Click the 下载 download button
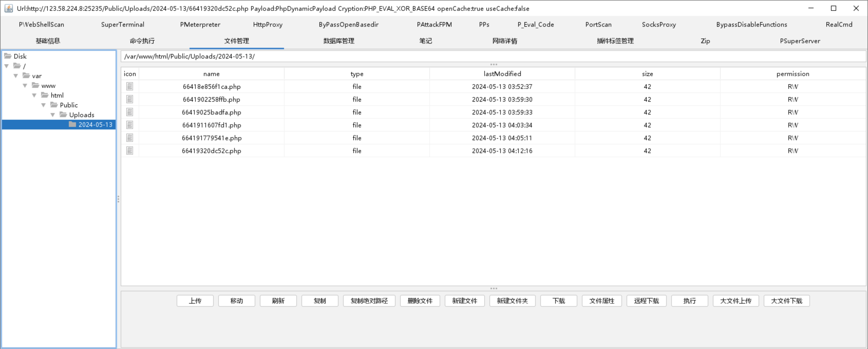Screen dimensions: 868x349 559,301
